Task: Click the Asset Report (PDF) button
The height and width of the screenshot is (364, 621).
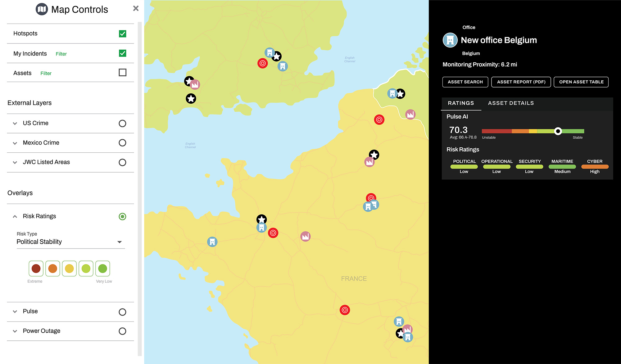Action: (521, 82)
